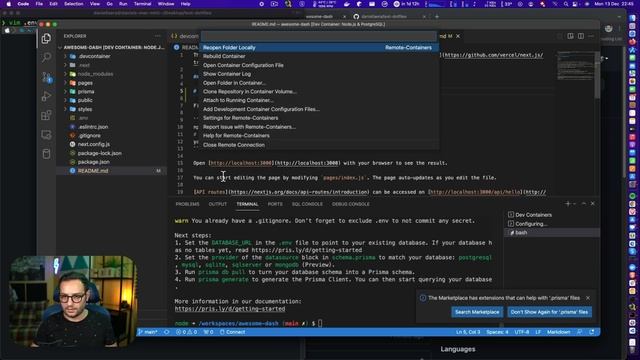Image resolution: width=640 pixels, height=360 pixels.
Task: Select Rebuild Container command
Action: (x=319, y=56)
